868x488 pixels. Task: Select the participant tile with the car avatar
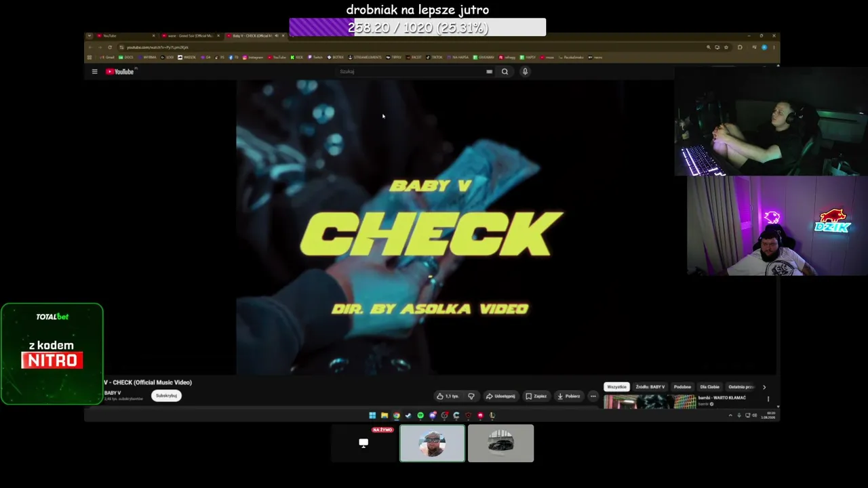tap(501, 443)
